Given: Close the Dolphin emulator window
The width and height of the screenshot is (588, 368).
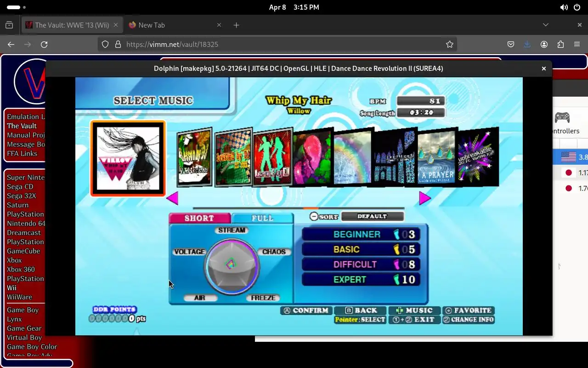Looking at the screenshot, I should tap(544, 69).
